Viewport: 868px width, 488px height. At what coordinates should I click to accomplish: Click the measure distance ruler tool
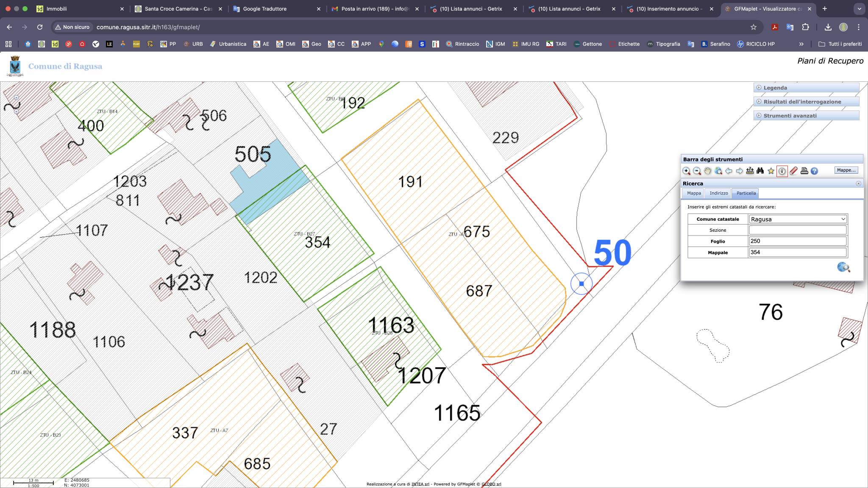point(750,171)
